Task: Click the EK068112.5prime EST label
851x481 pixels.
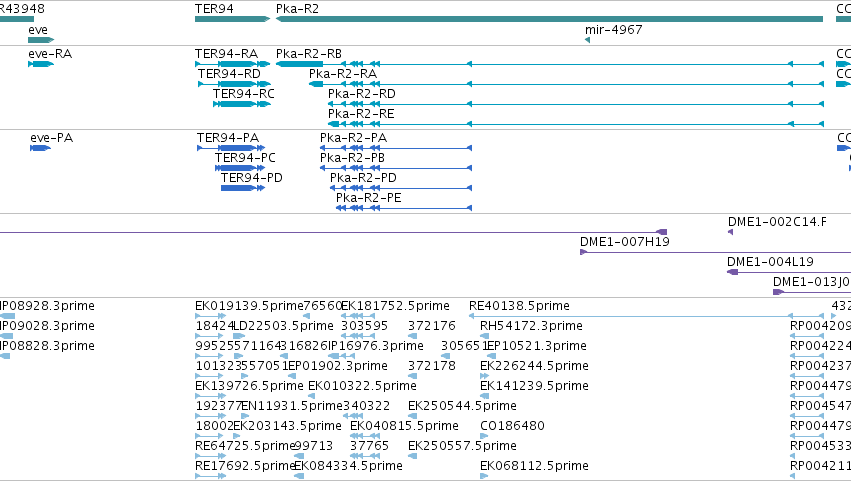Action: coord(534,466)
